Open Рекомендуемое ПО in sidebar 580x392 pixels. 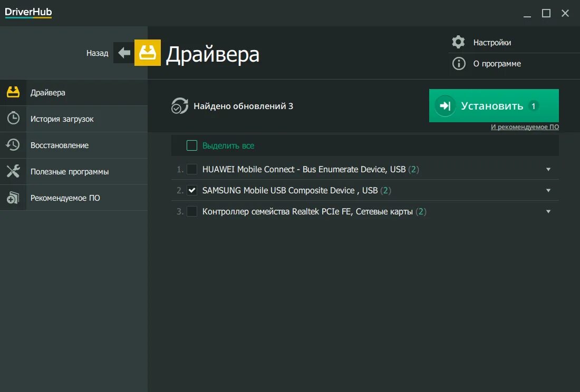pyautogui.click(x=74, y=198)
